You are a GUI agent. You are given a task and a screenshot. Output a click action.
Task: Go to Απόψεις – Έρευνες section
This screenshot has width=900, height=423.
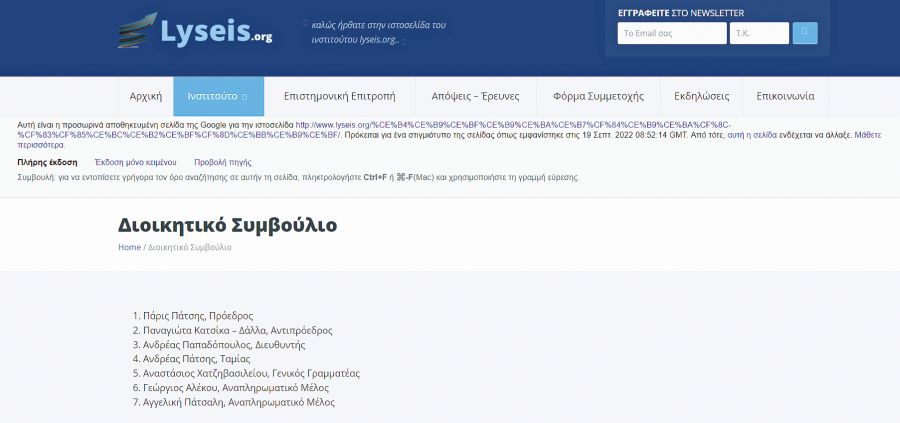click(475, 97)
